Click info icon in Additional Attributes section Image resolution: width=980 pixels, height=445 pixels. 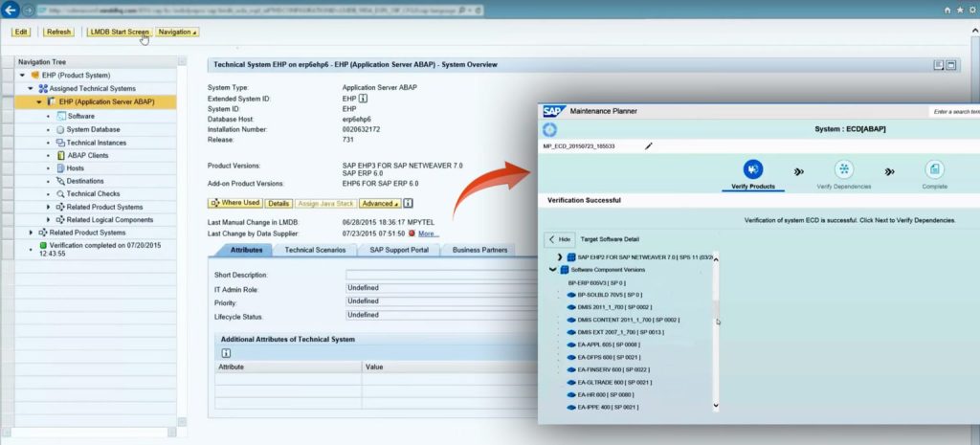point(226,353)
